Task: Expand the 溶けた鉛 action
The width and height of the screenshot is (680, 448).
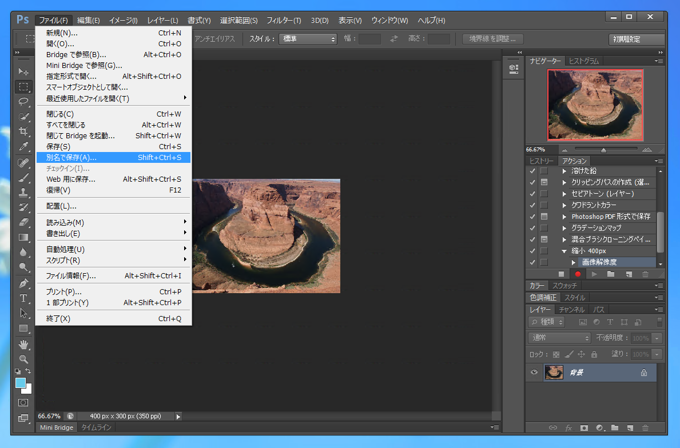Action: (x=564, y=171)
